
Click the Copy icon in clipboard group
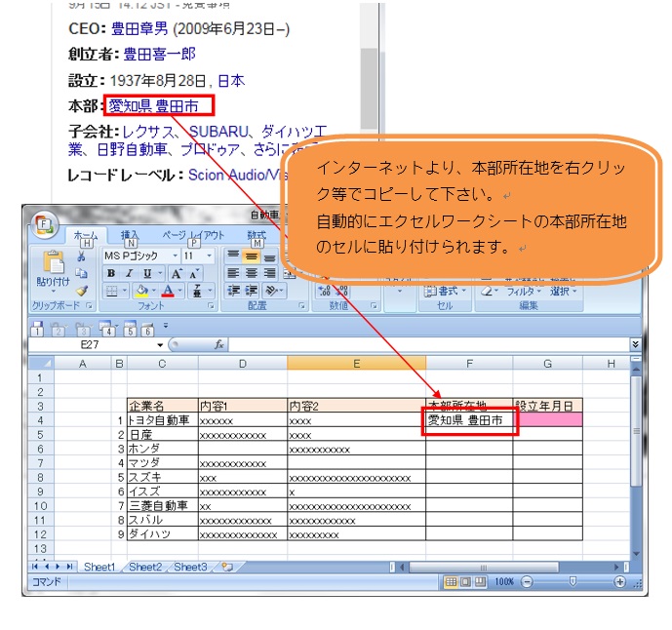(81, 273)
